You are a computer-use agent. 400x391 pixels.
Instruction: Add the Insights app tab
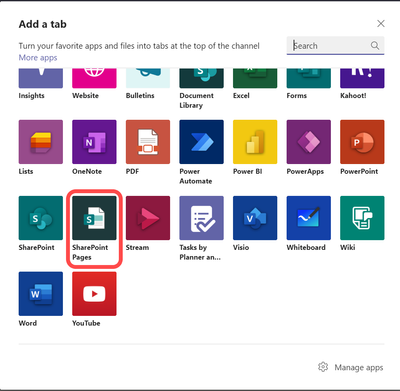tap(41, 78)
